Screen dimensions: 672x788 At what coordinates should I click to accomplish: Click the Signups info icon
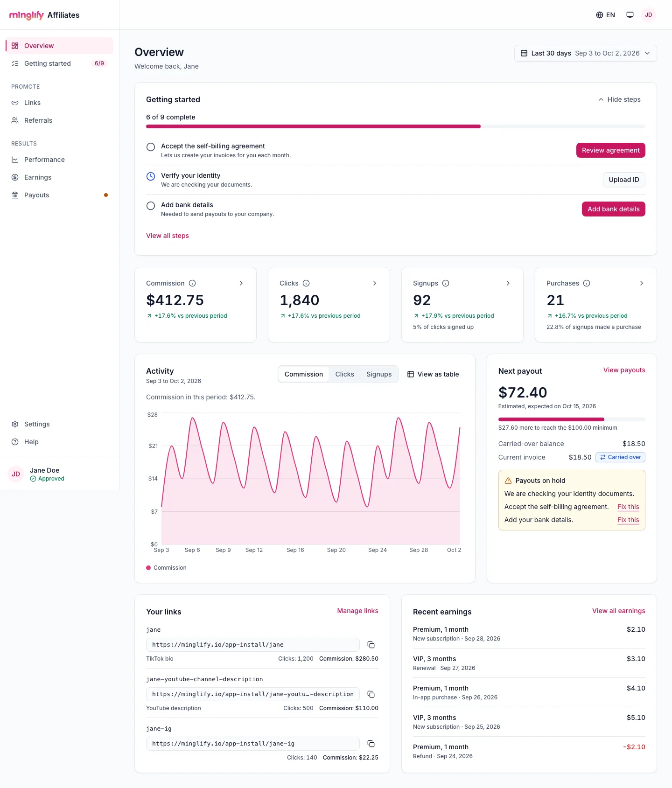pyautogui.click(x=446, y=283)
